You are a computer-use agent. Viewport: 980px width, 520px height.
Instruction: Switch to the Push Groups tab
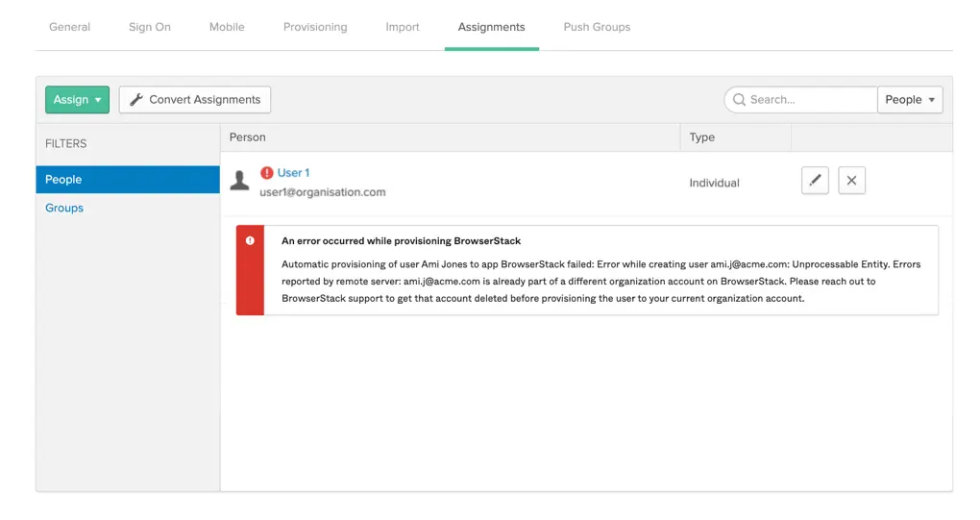[x=597, y=27]
